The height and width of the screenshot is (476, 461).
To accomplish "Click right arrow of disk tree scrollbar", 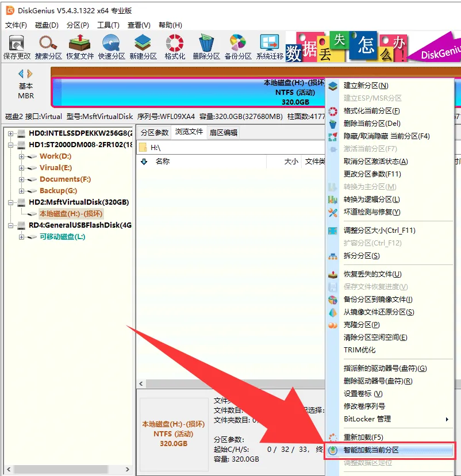I will pyautogui.click(x=128, y=470).
